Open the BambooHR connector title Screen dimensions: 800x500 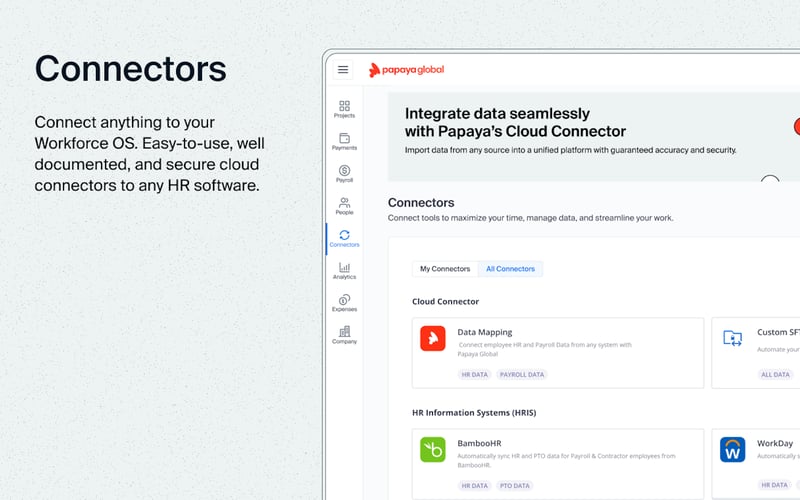[479, 443]
